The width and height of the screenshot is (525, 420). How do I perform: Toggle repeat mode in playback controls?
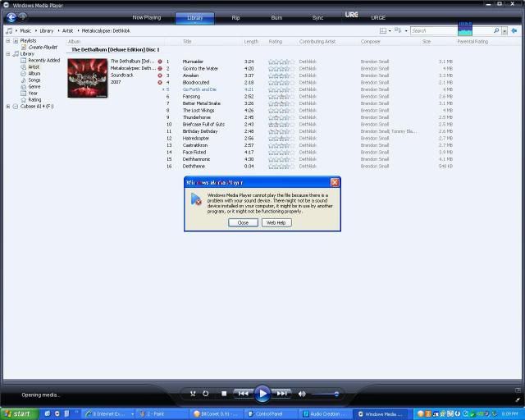(x=206, y=394)
